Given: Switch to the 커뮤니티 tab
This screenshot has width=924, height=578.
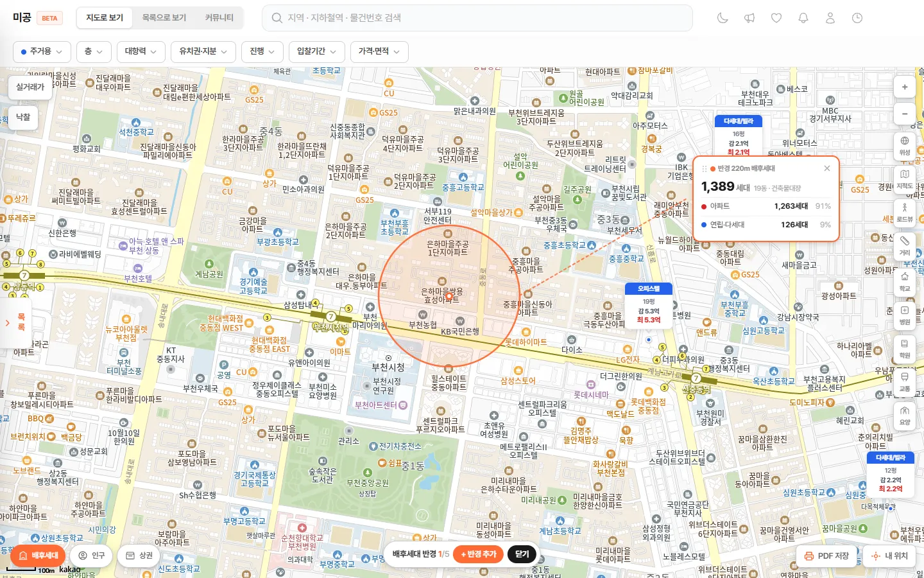Looking at the screenshot, I should click(219, 18).
